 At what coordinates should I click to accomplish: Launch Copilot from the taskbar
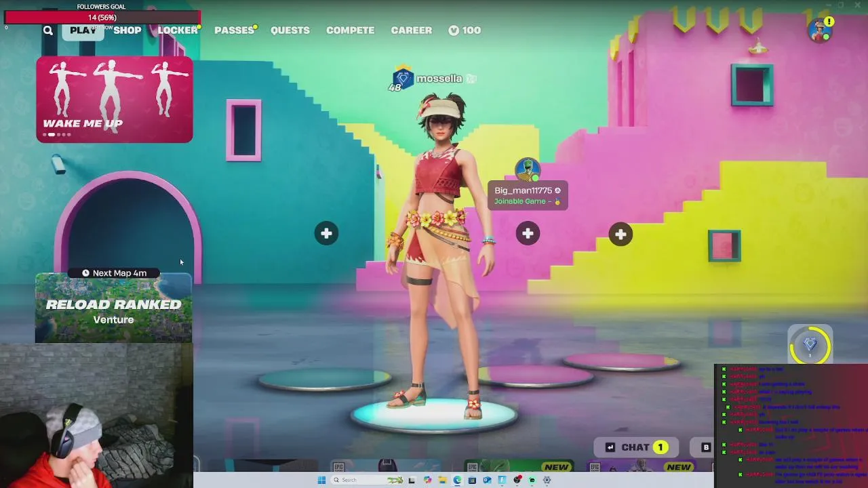(x=427, y=480)
